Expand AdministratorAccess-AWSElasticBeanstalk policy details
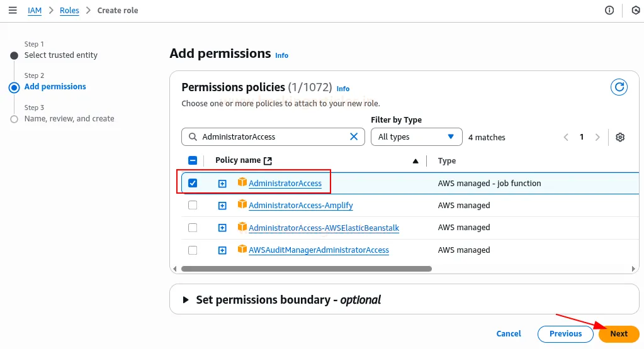Screen dimensions: 644x349 [222, 228]
